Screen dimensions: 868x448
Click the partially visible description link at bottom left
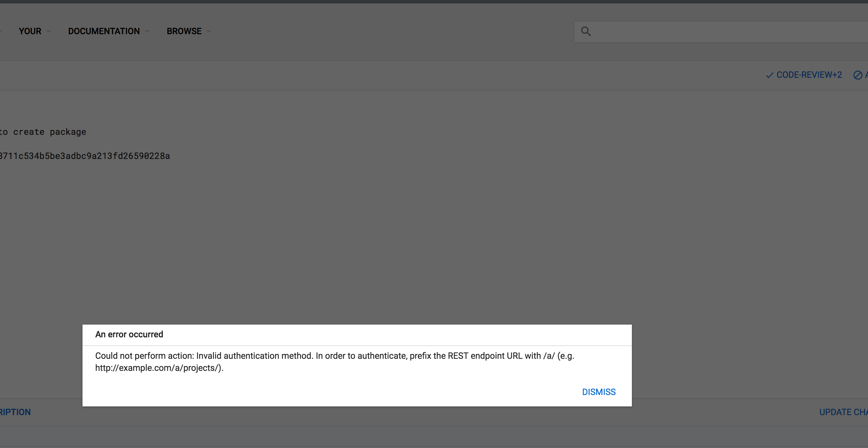pyautogui.click(x=15, y=412)
